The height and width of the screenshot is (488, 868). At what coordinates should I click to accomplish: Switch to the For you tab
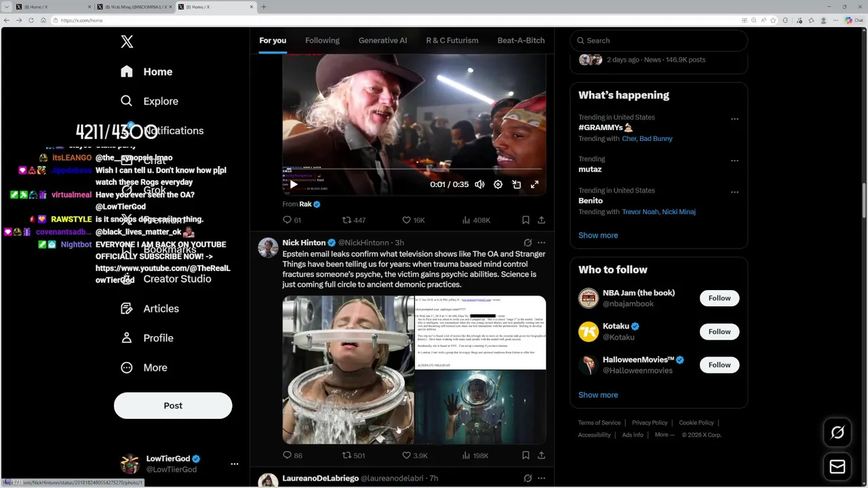(273, 41)
